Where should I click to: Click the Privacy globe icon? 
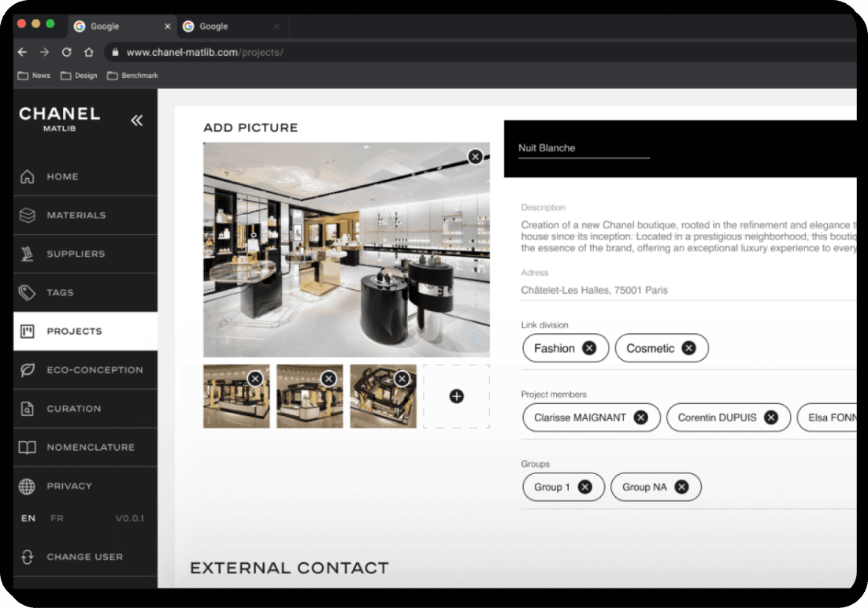pos(27,486)
